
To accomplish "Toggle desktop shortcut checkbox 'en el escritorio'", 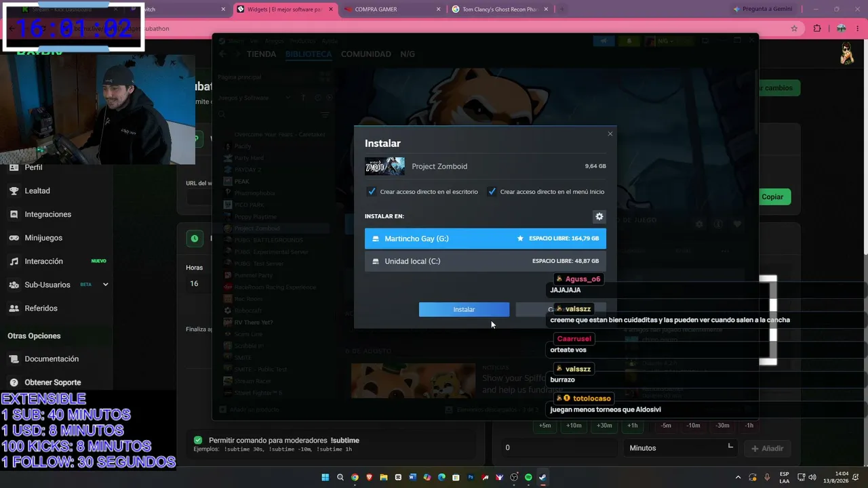I will [372, 192].
